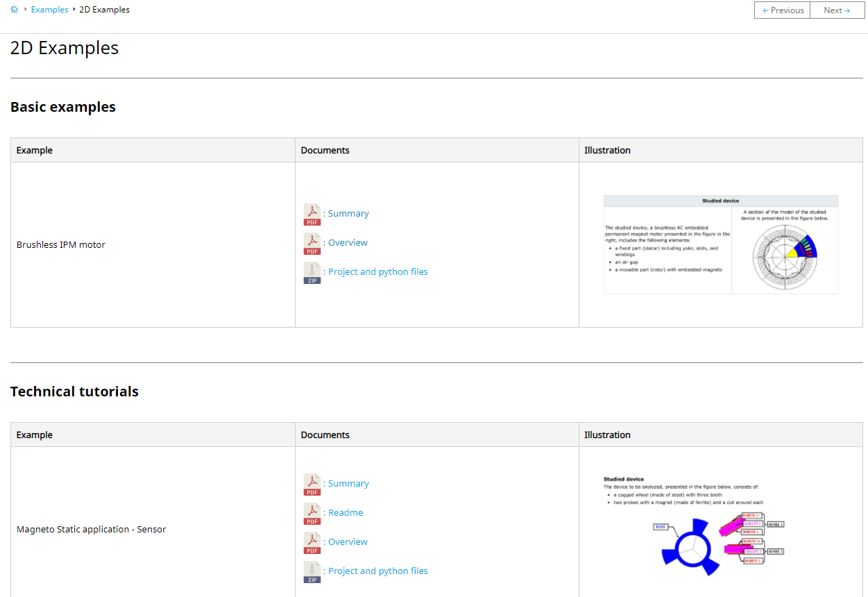Open Overview link for Magneto Static Sensor
This screenshot has height=597, width=868.
coord(348,542)
